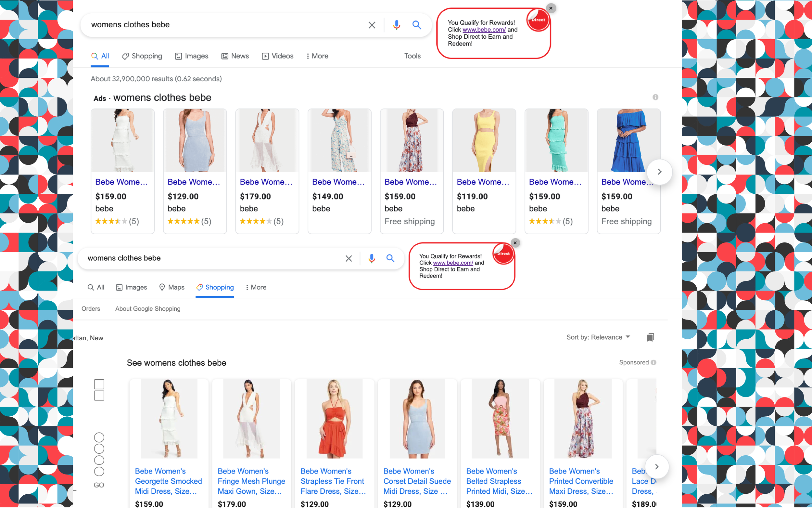This screenshot has height=508, width=812.
Task: Start voice search in the top search bar
Action: [x=397, y=25]
